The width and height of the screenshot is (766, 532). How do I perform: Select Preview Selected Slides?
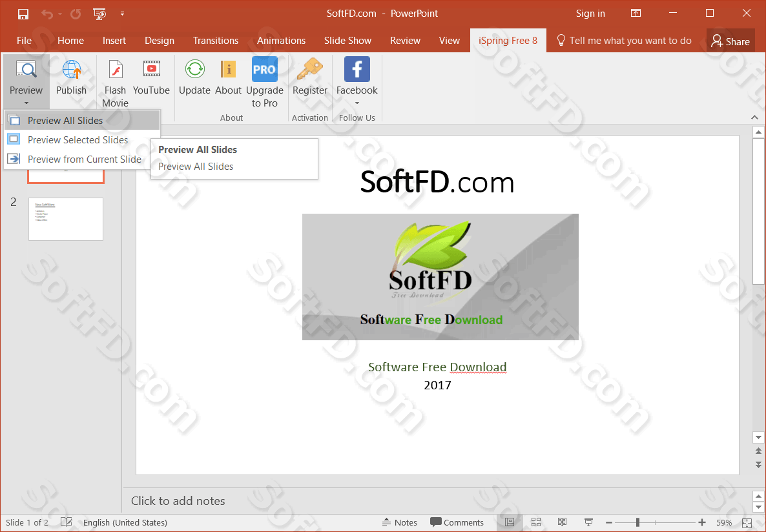click(81, 139)
